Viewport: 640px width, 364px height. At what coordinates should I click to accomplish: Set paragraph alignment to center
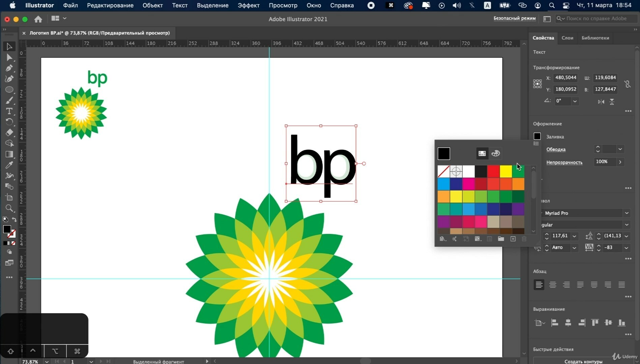[553, 285]
